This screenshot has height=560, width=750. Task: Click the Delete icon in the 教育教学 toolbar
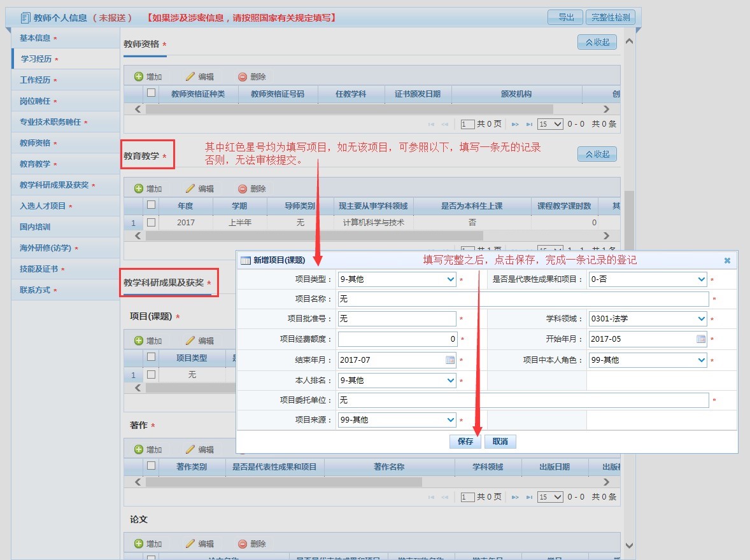[x=242, y=189]
